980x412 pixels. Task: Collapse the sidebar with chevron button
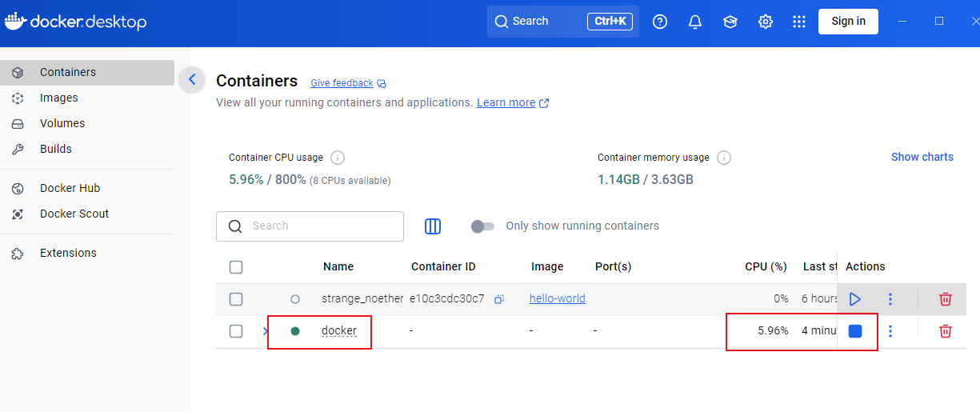pos(192,79)
